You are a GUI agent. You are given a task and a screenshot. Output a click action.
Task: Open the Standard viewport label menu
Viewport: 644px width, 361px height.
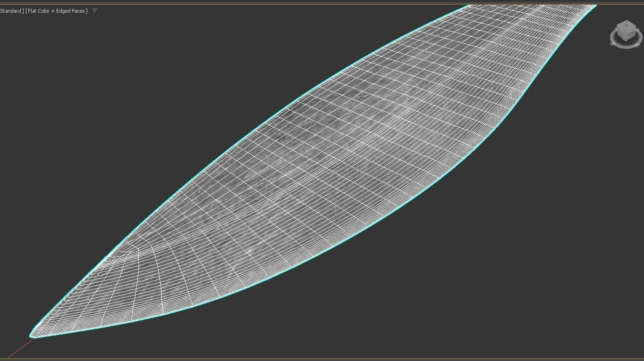(x=11, y=11)
